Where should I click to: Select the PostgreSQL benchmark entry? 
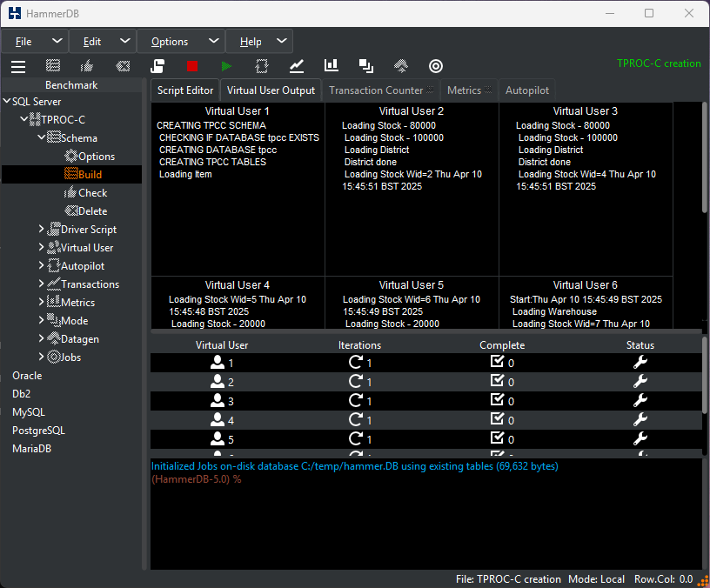click(38, 431)
